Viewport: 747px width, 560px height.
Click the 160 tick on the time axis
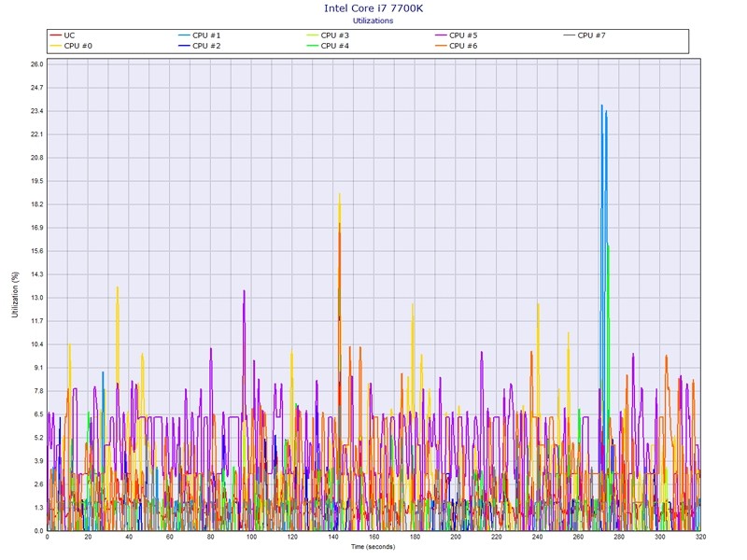(x=373, y=537)
